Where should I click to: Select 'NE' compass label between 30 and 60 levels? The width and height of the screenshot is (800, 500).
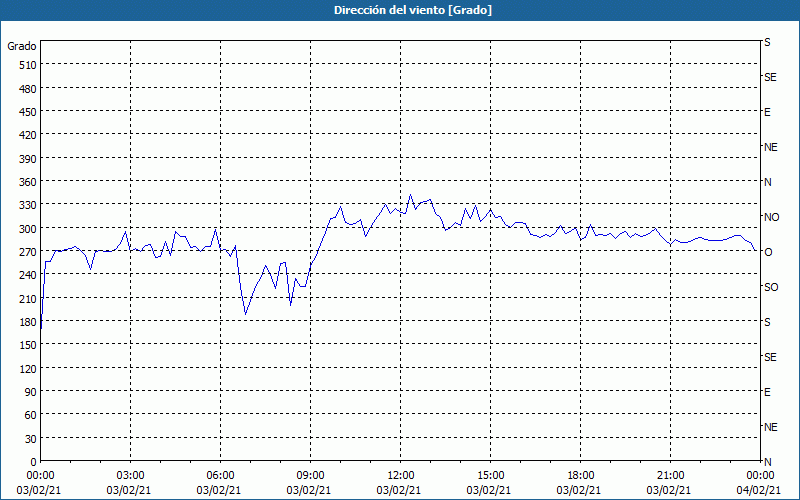[x=771, y=427]
